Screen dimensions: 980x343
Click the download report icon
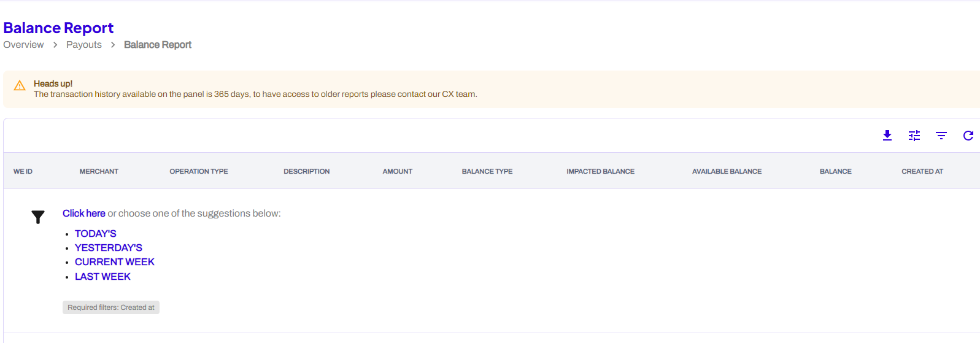click(x=887, y=136)
